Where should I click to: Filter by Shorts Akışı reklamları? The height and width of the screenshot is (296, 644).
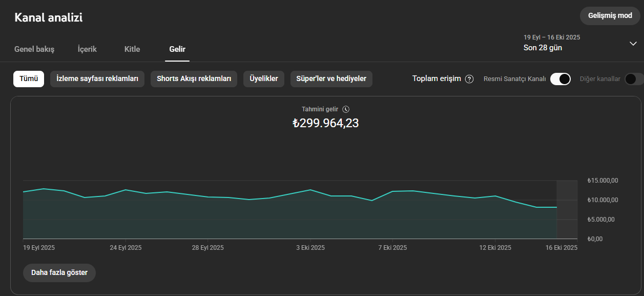[x=194, y=79]
